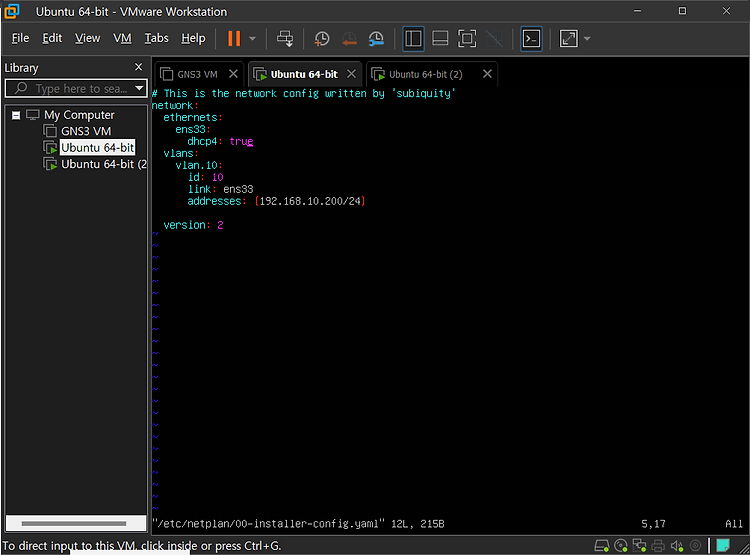The width and height of the screenshot is (750, 555).
Task: Select the Ubuntu 64-bit tab
Action: (304, 74)
